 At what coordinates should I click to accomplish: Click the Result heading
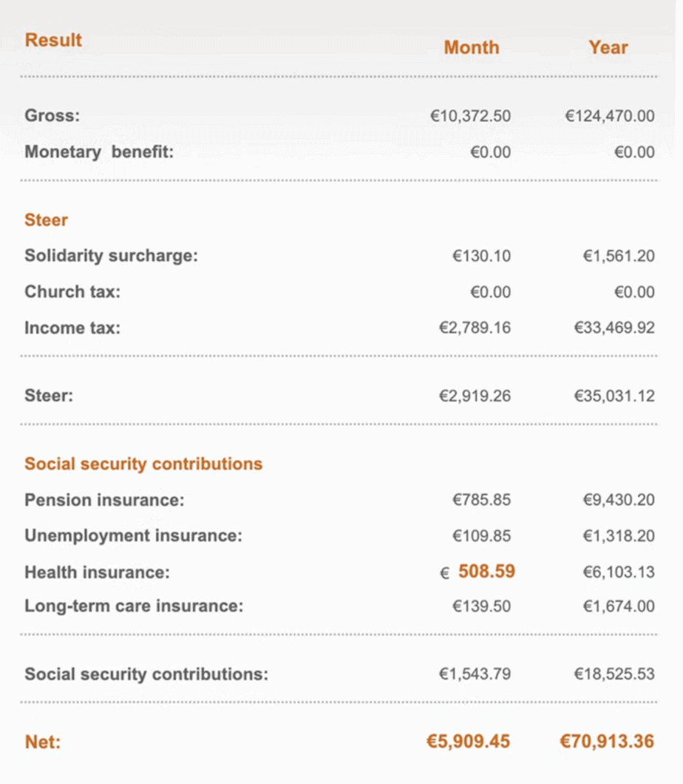point(53,41)
